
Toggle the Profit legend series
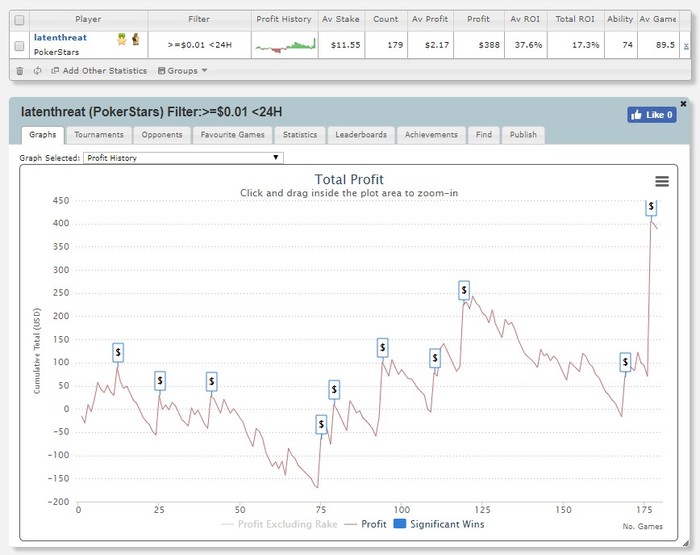366,524
